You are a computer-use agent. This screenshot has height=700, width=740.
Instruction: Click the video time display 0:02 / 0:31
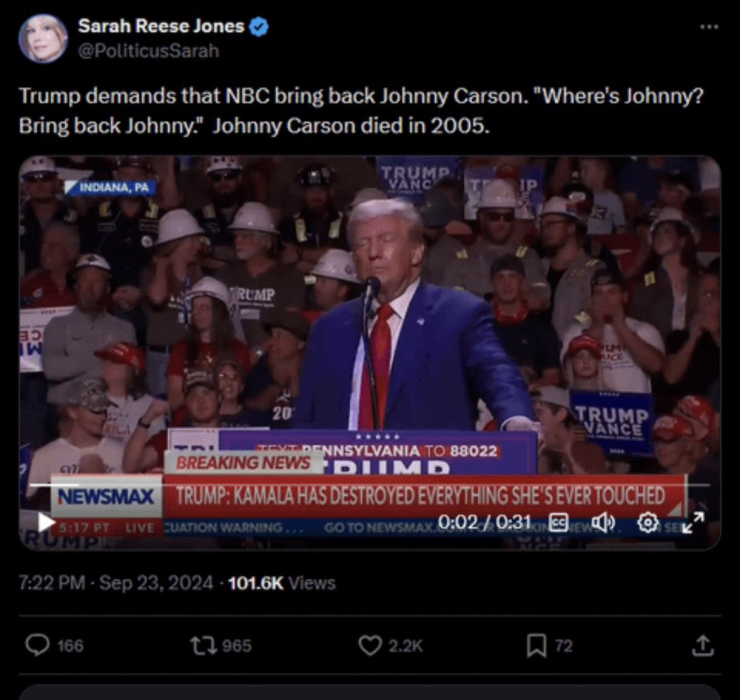[484, 522]
